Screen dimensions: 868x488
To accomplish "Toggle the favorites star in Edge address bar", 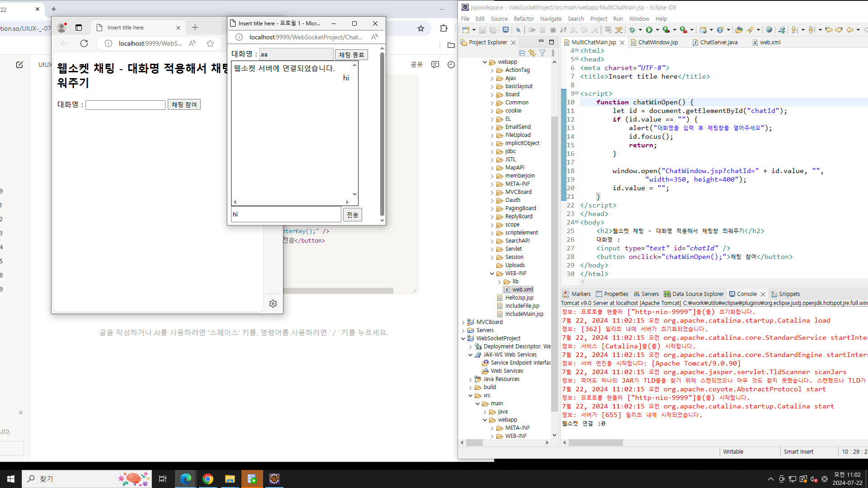I will pyautogui.click(x=210, y=43).
